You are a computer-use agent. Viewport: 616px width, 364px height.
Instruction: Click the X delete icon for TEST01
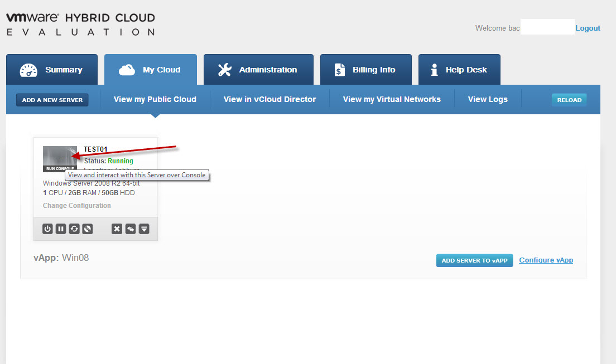[117, 229]
